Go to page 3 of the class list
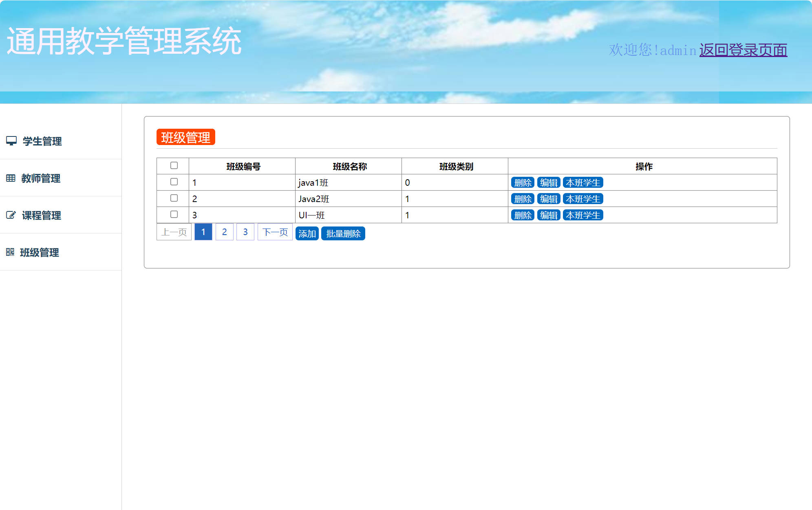The width and height of the screenshot is (812, 510). (x=245, y=232)
